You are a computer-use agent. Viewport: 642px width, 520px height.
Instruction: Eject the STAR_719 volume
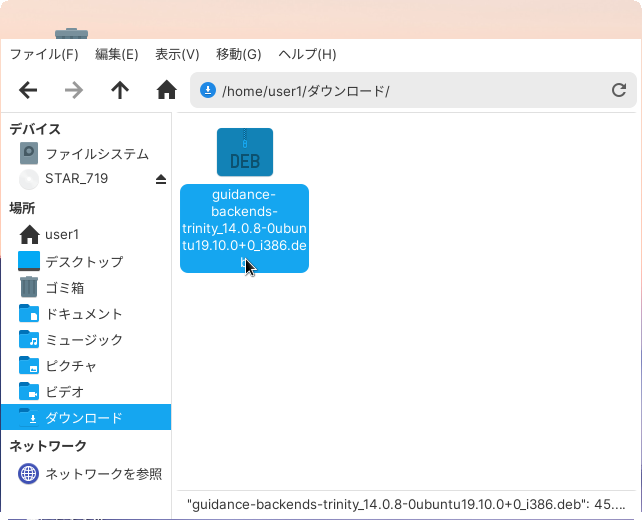161,179
